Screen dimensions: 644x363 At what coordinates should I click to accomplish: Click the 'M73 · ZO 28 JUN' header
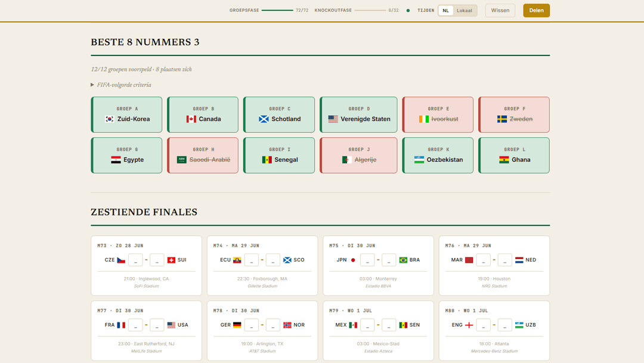click(x=120, y=246)
